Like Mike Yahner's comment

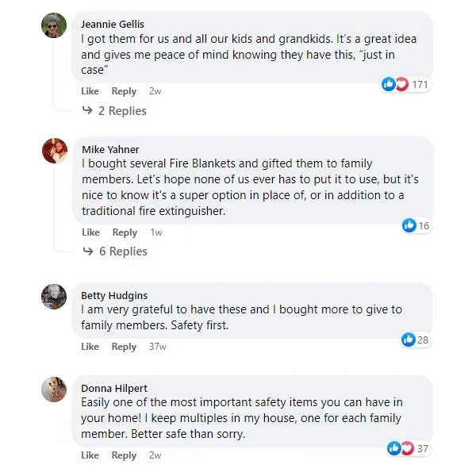tap(90, 232)
